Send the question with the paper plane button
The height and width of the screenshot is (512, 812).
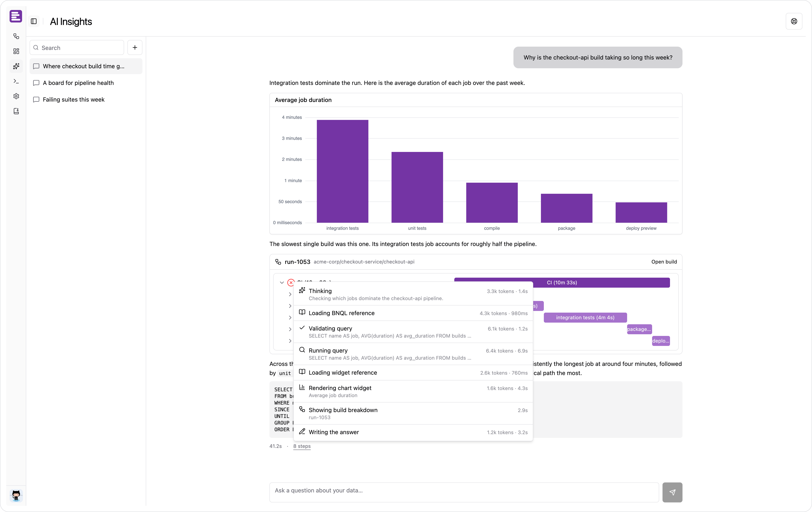(x=672, y=492)
